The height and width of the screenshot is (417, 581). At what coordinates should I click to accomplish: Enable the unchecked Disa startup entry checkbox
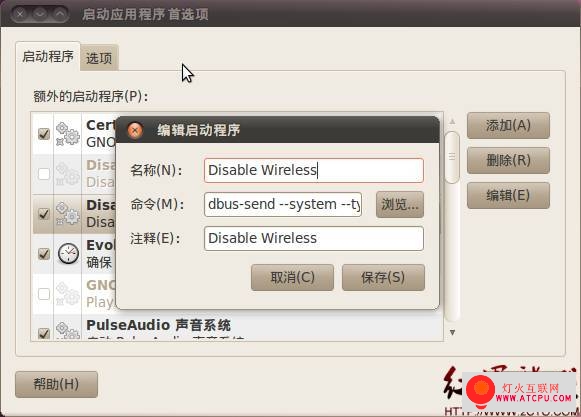pos(44,173)
